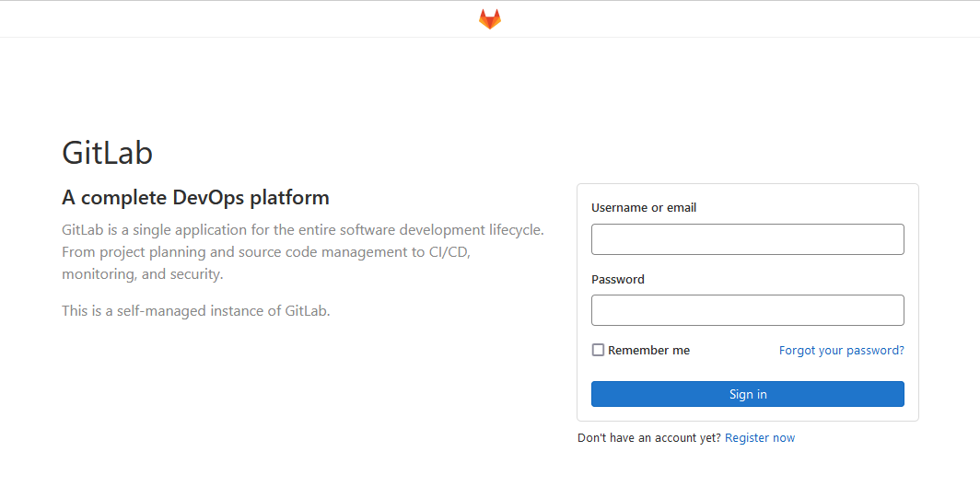Click "This is a self-managed instance" text

pos(195,310)
